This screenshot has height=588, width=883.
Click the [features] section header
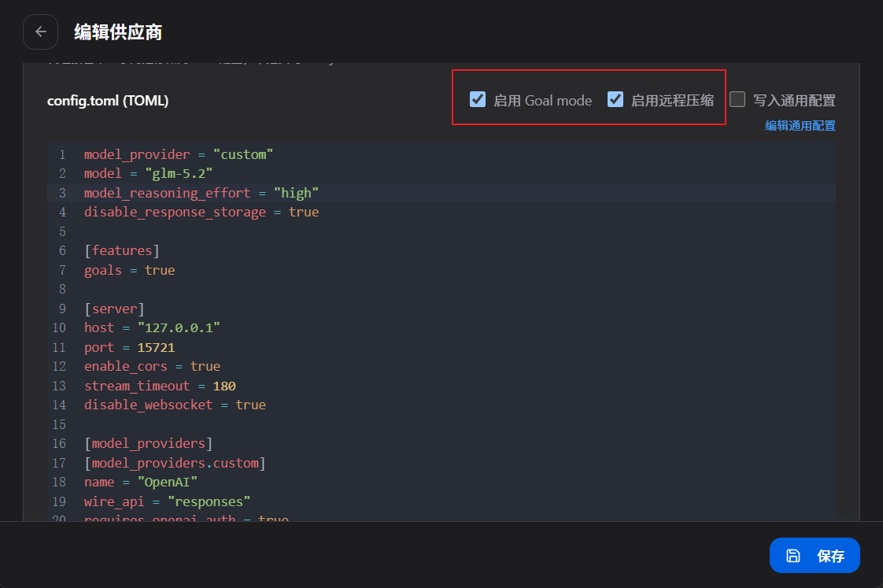[x=122, y=250]
